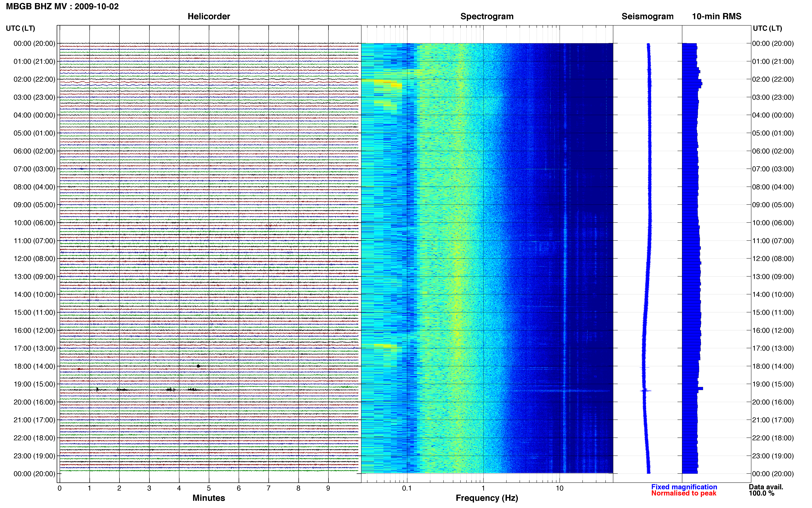
Task: Click left time label '16:00 (12:00)'
Action: (34, 331)
